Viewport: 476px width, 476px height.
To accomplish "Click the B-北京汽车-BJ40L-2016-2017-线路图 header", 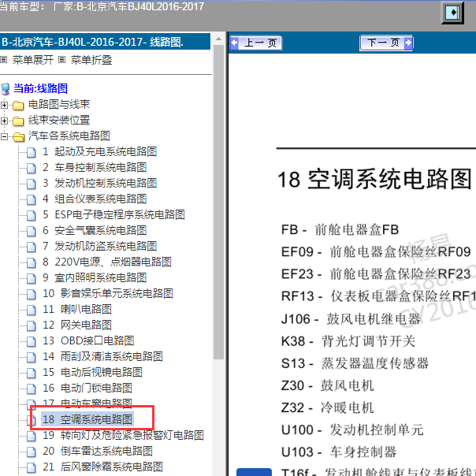I will point(105,42).
